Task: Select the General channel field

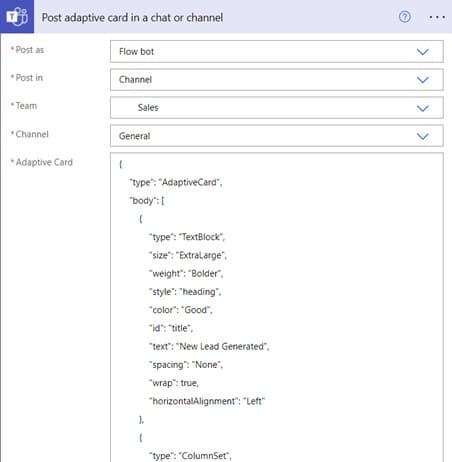Action: [277, 136]
